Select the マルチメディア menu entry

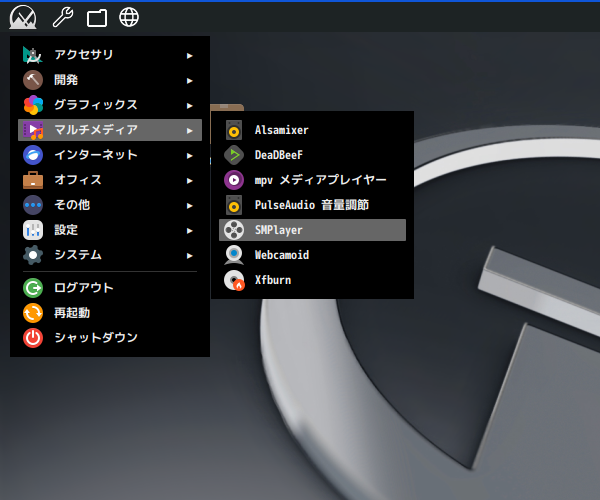point(110,130)
